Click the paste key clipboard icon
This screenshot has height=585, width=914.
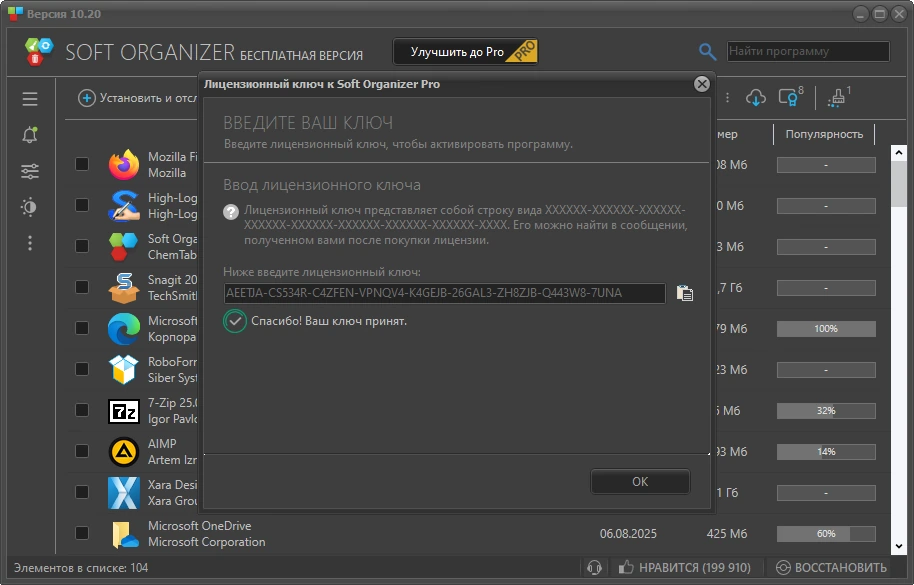coord(684,292)
